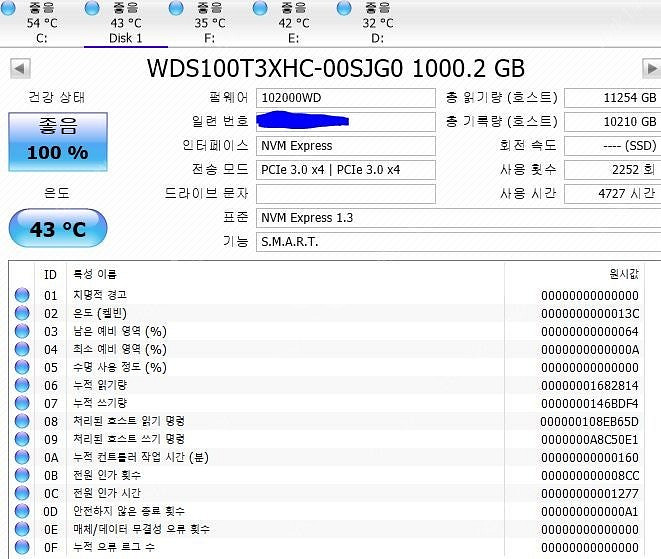The width and height of the screenshot is (661, 559).
Task: Select the C: drive 54 °C tab
Action: (42, 23)
